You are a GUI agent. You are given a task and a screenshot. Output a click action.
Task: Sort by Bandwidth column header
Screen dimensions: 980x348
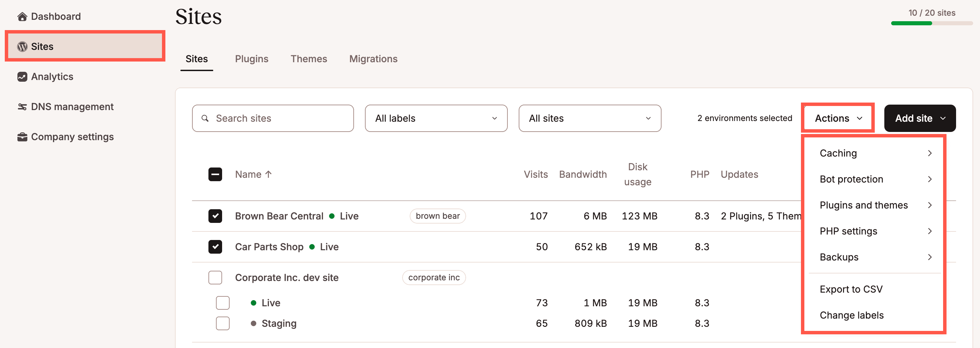point(583,174)
